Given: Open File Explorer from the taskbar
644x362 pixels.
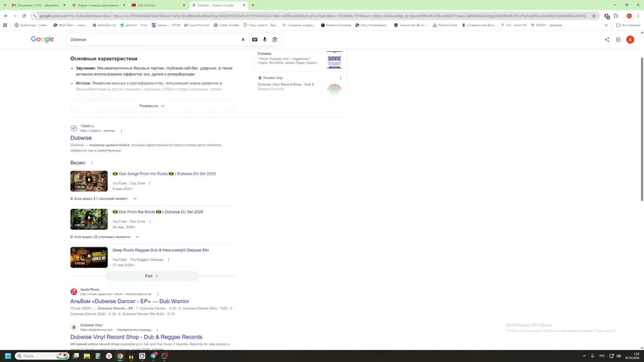Looking at the screenshot, I should [87, 356].
